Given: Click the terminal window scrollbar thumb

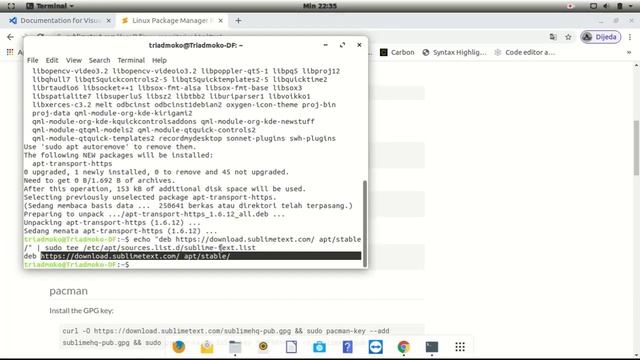Looking at the screenshot, I should tap(364, 223).
